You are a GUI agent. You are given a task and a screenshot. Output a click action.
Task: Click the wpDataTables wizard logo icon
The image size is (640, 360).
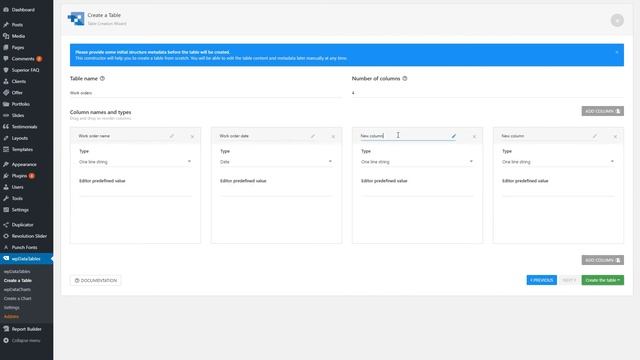[76, 19]
